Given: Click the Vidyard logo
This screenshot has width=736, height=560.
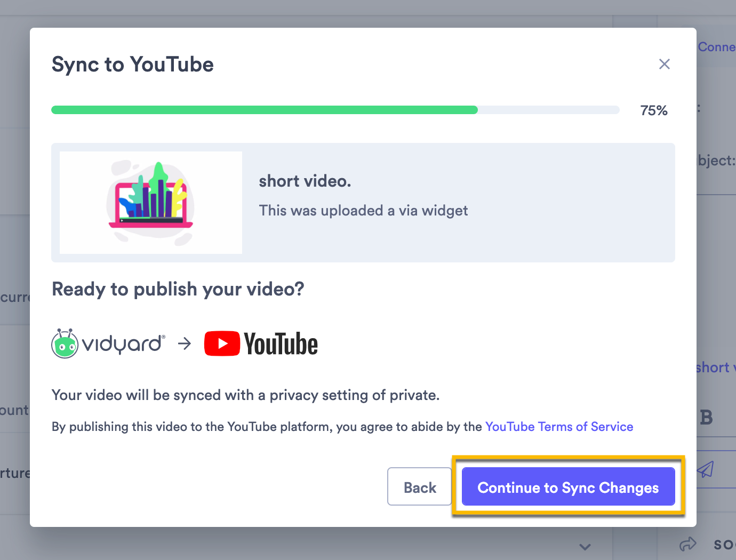Looking at the screenshot, I should pos(108,343).
